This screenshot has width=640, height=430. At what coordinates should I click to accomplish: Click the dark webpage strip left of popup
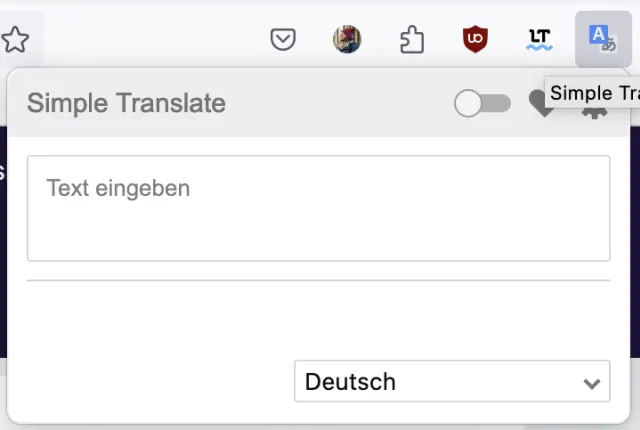[x=3, y=250]
